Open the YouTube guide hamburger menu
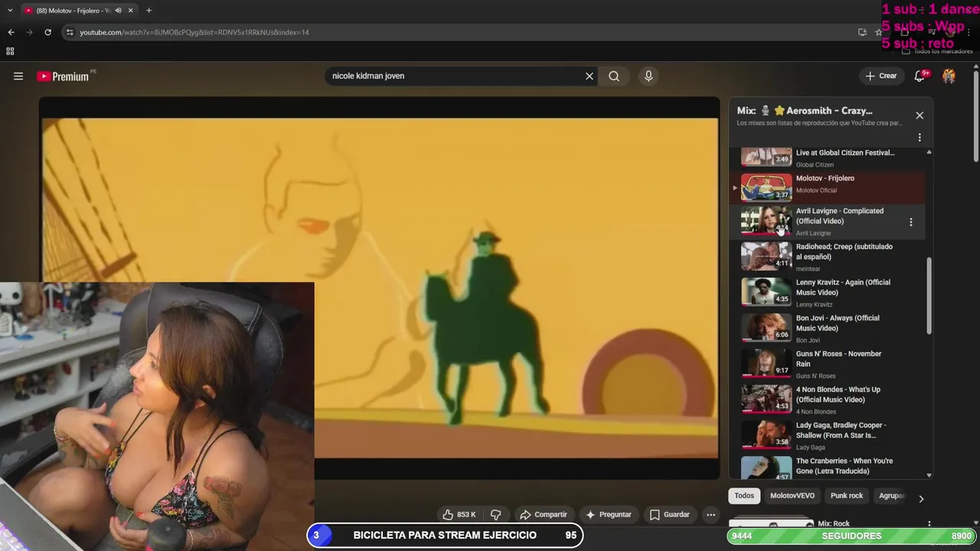The width and height of the screenshot is (980, 551). (18, 76)
